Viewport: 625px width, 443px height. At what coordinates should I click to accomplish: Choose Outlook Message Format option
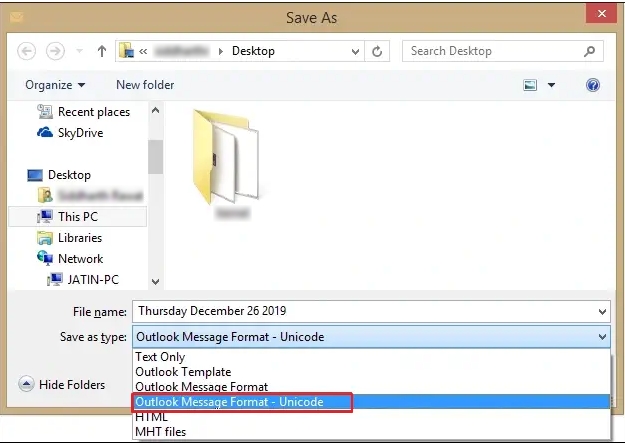201,387
